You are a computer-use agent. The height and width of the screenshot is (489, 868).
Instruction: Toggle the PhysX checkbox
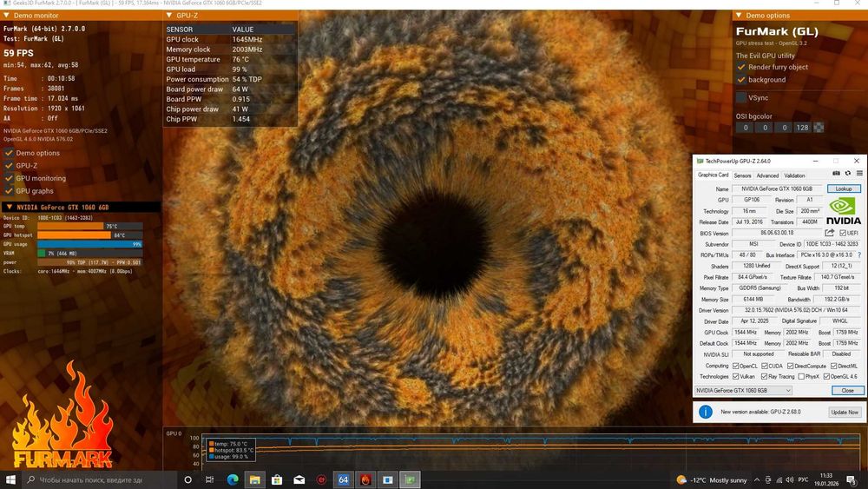coord(801,377)
